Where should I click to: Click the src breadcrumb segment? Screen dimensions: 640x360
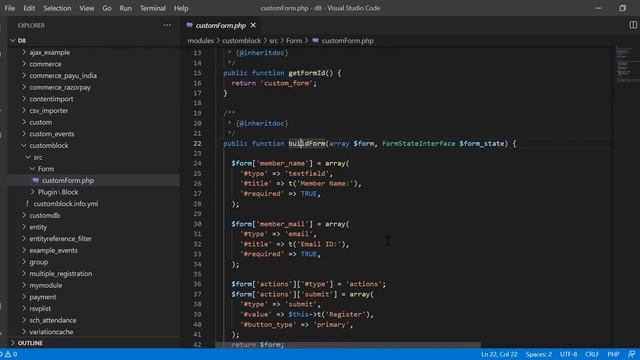[x=273, y=40]
